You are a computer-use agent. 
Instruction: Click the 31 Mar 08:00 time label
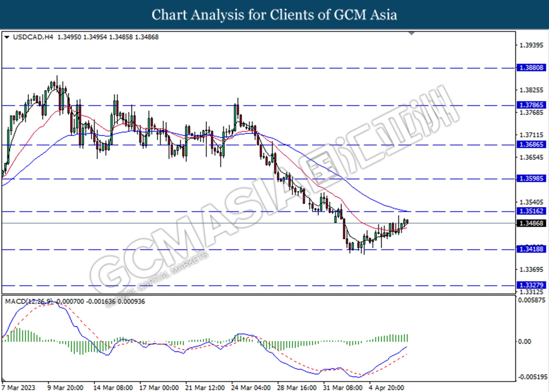(x=343, y=388)
